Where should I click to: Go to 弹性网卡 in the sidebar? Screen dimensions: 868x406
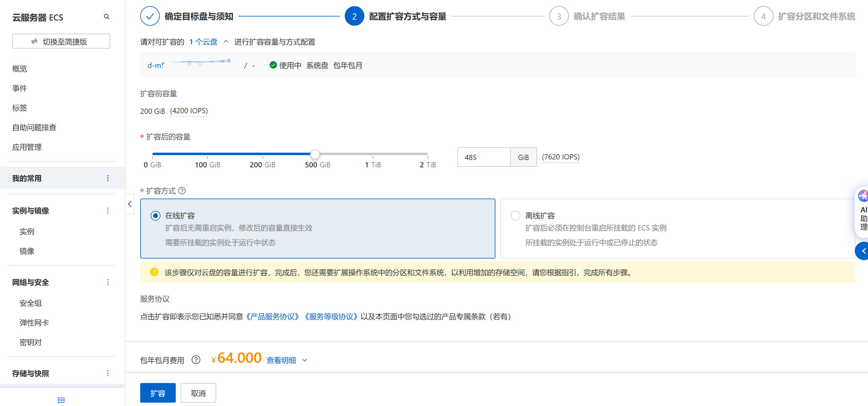pyautogui.click(x=34, y=322)
